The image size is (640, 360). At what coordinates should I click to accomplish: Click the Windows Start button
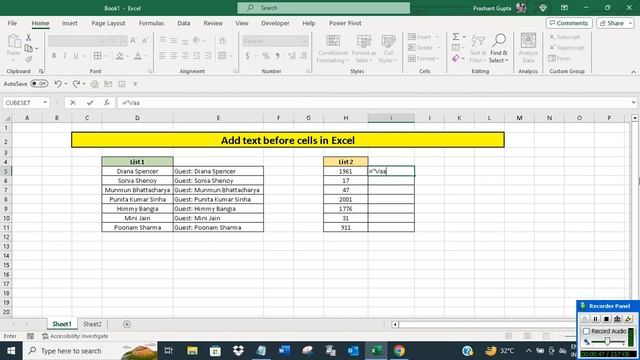(x=11, y=351)
